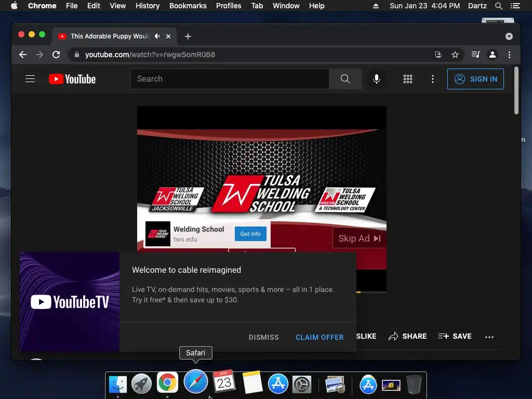Click Get Info on the ad
The image size is (532, 399).
point(250,234)
